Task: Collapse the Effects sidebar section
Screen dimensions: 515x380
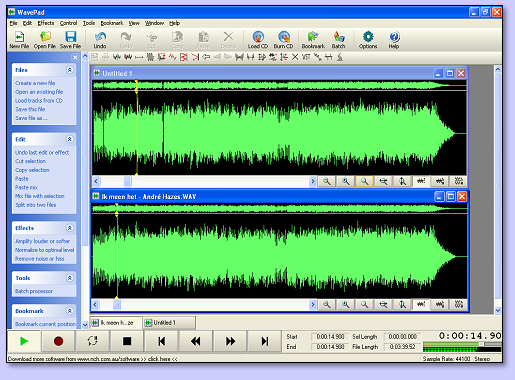Action: (x=69, y=228)
